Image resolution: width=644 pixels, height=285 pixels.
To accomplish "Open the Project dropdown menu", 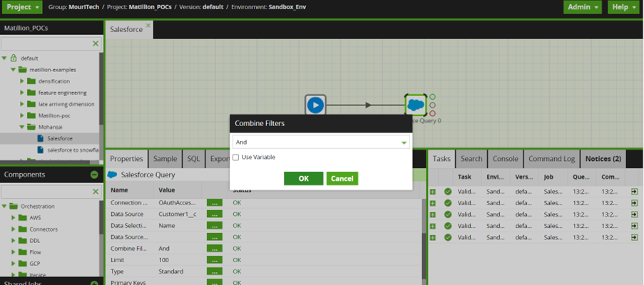I will [22, 7].
